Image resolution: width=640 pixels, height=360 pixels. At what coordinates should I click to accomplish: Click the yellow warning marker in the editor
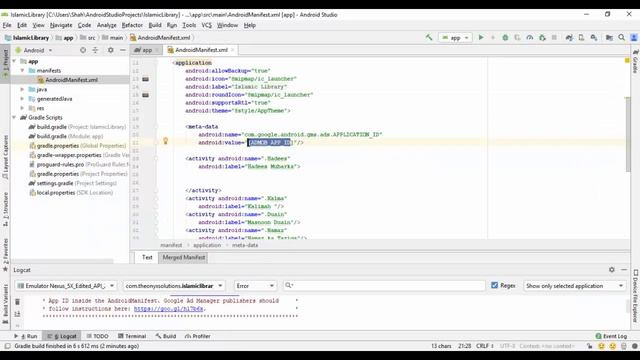click(x=627, y=61)
